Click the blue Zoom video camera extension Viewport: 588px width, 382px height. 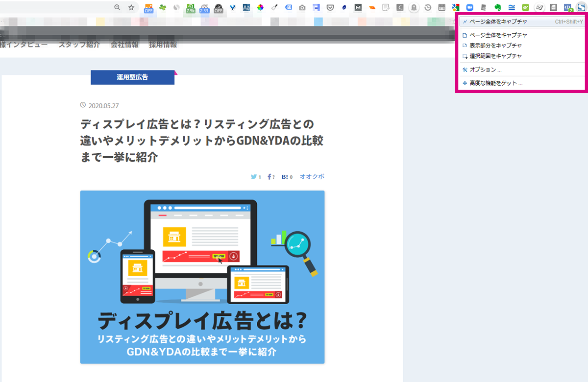coord(470,7)
